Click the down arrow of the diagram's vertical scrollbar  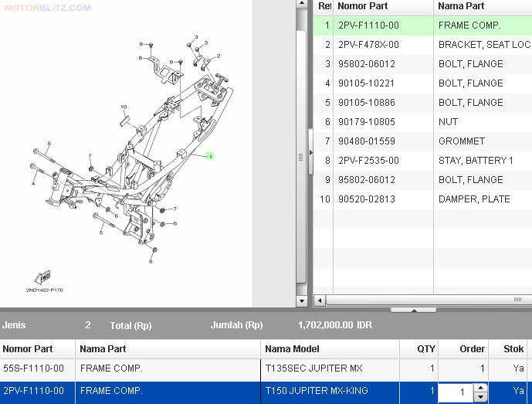302,300
